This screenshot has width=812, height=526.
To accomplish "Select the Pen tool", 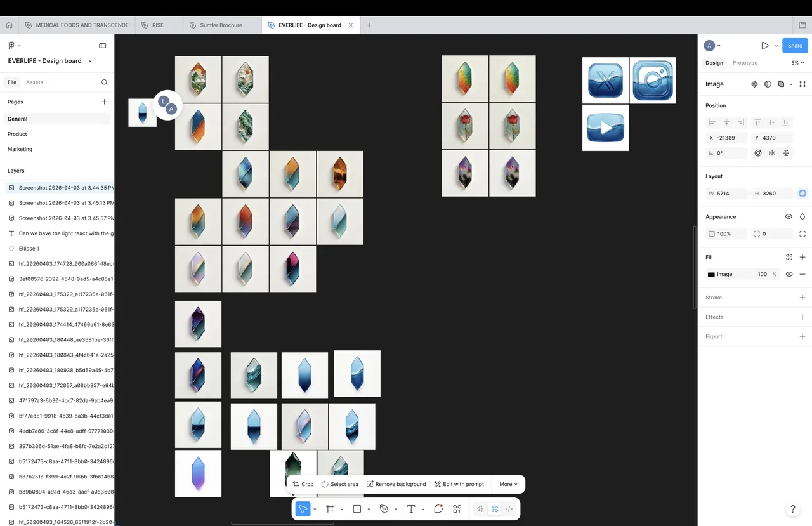I will (x=384, y=509).
